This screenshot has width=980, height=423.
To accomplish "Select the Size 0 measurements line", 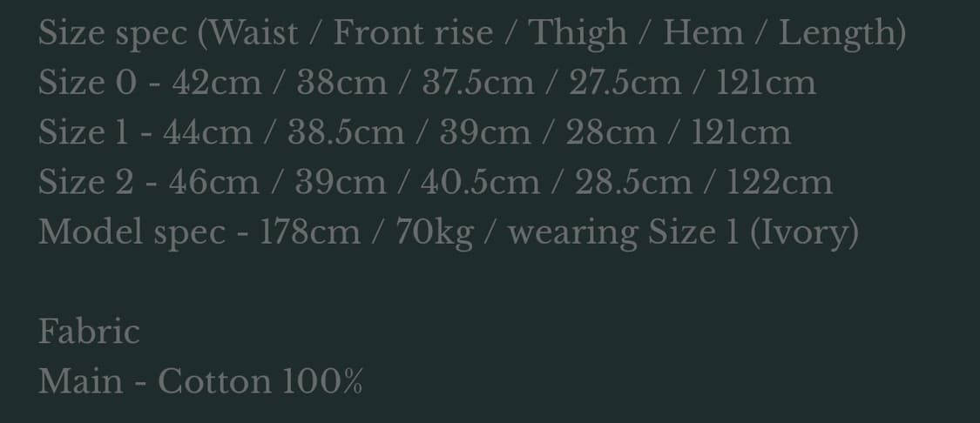I will [427, 83].
